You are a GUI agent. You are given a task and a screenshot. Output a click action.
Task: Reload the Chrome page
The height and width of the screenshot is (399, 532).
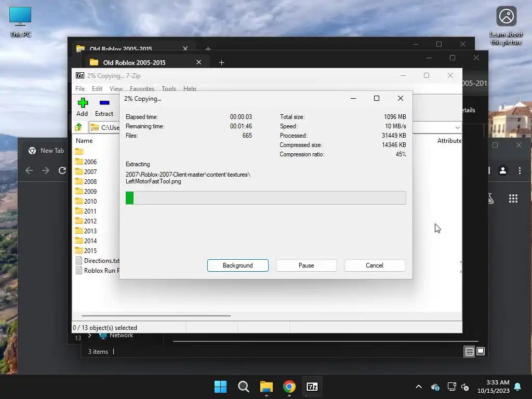coord(62,170)
